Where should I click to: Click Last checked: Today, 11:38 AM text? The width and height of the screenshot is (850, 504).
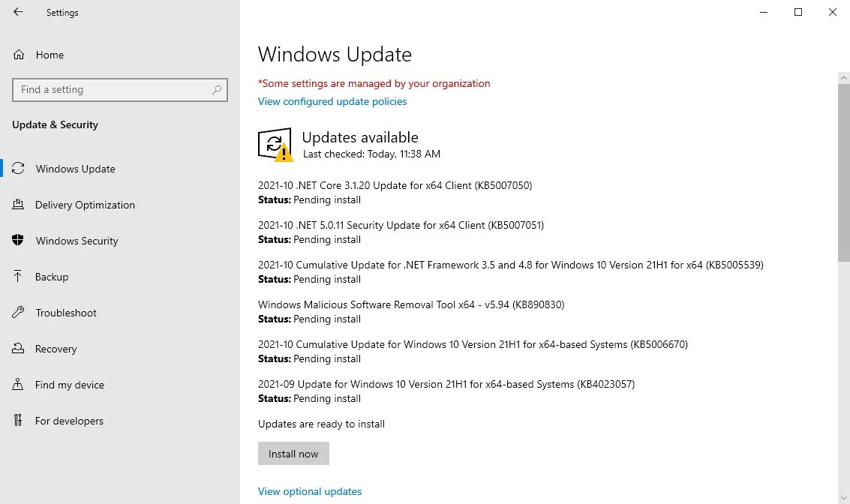click(x=371, y=154)
